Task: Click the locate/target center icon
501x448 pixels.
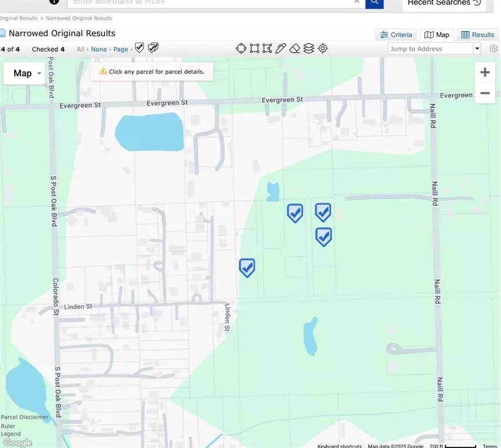Action: coord(323,48)
